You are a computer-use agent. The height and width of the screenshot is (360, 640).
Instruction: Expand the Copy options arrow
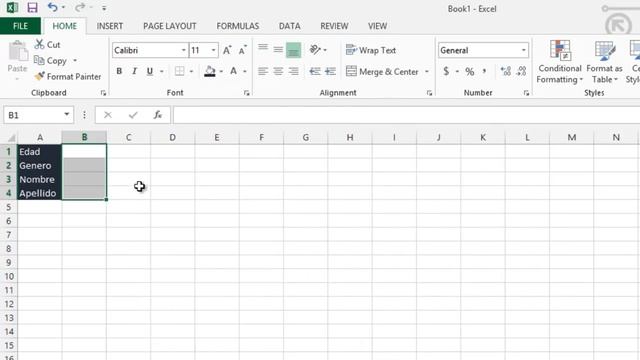coord(75,60)
